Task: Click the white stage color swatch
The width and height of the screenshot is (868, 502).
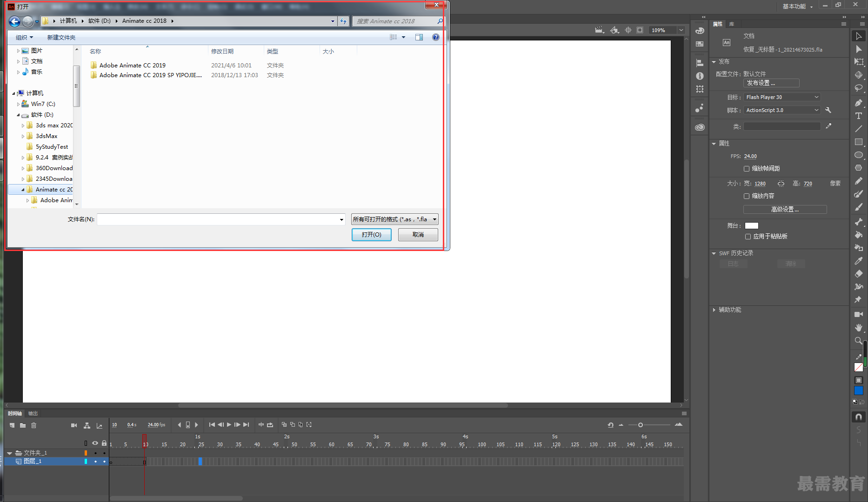Action: [x=752, y=226]
